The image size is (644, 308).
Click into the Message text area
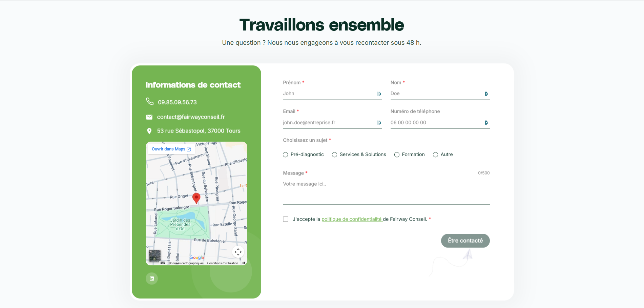click(387, 192)
